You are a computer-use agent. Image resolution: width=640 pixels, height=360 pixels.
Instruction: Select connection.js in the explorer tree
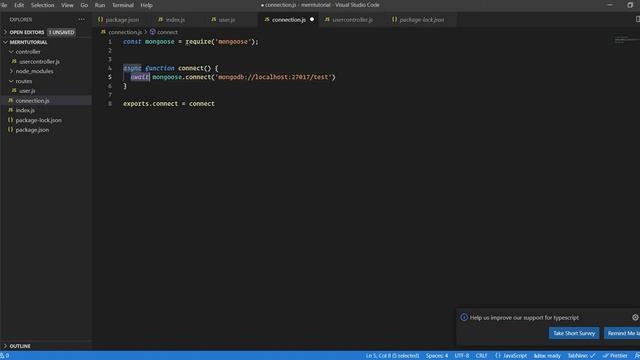(32, 100)
